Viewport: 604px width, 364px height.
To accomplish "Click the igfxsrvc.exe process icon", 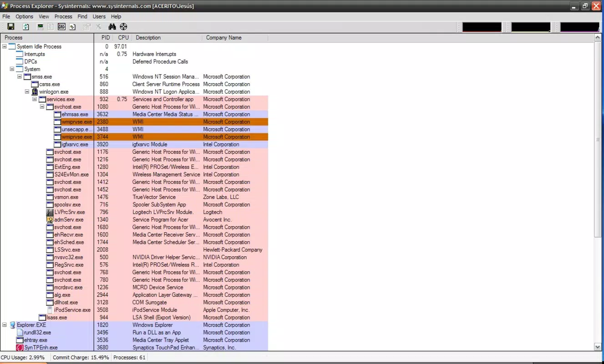I will click(x=57, y=145).
